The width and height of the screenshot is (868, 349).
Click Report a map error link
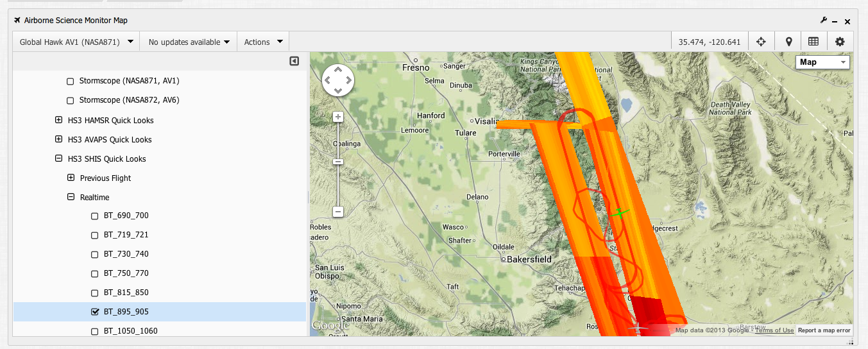[x=824, y=330]
